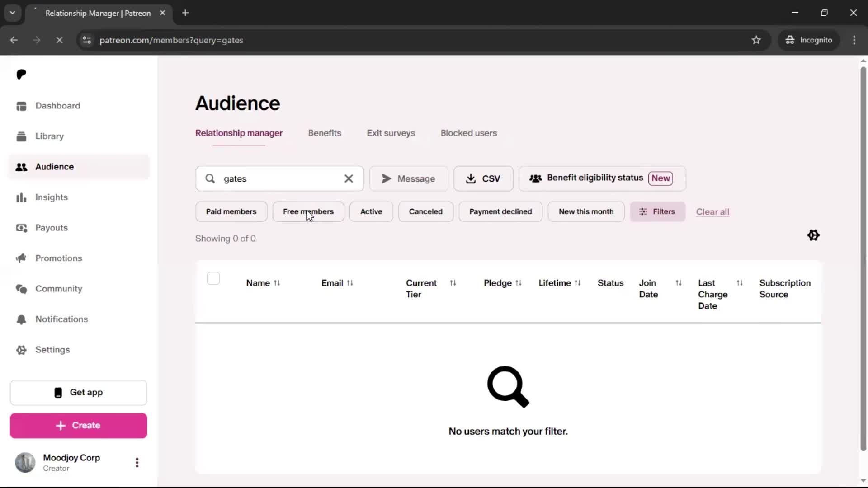Click the Status column header
This screenshot has height=488, width=868.
click(610, 283)
